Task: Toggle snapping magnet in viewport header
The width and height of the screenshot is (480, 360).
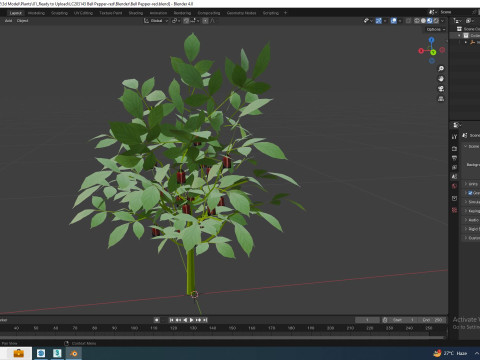Action: click(x=186, y=21)
